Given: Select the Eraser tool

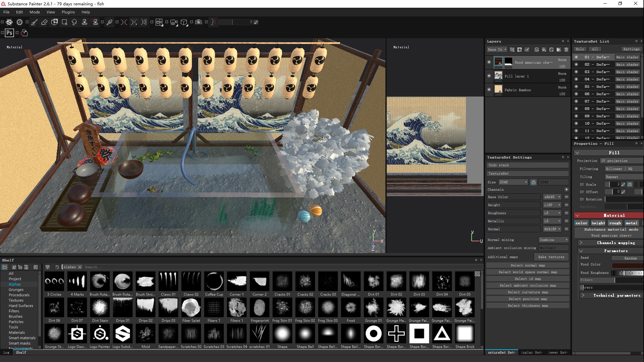Looking at the screenshot, I should pos(44,22).
